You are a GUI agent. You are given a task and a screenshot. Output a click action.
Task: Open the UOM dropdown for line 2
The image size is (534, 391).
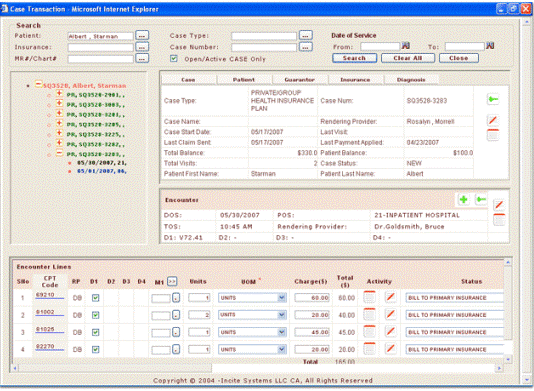282,315
